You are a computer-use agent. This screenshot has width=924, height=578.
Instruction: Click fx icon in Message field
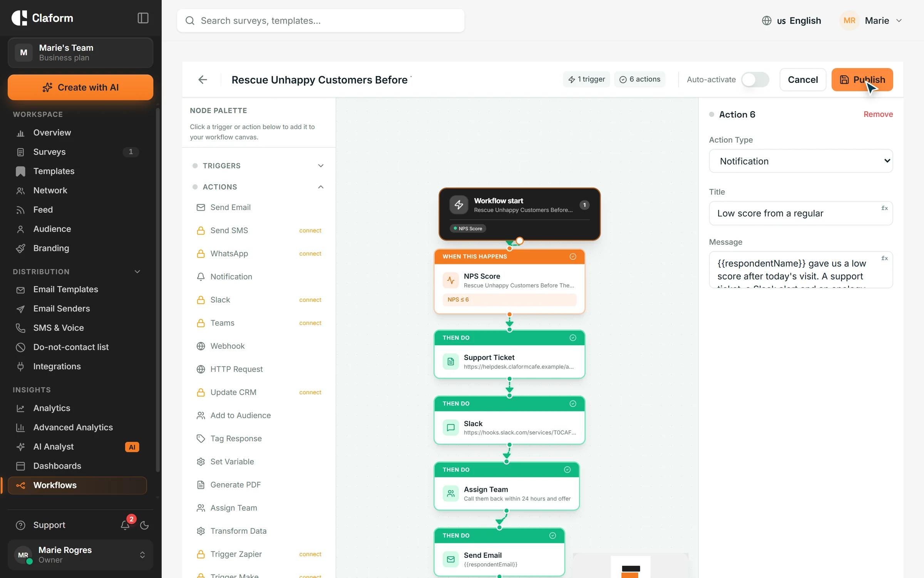pyautogui.click(x=884, y=258)
